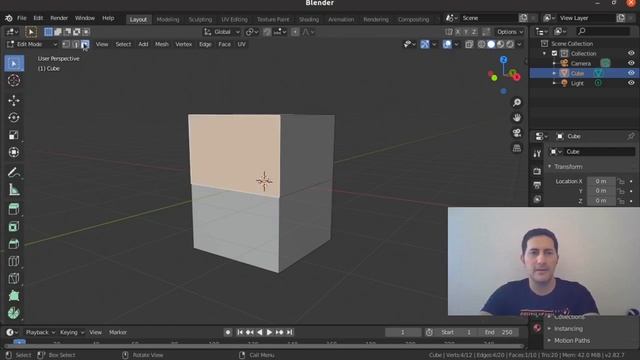Open the Tool properties tab icon
Viewport: 640px width, 360px height.
point(537,153)
